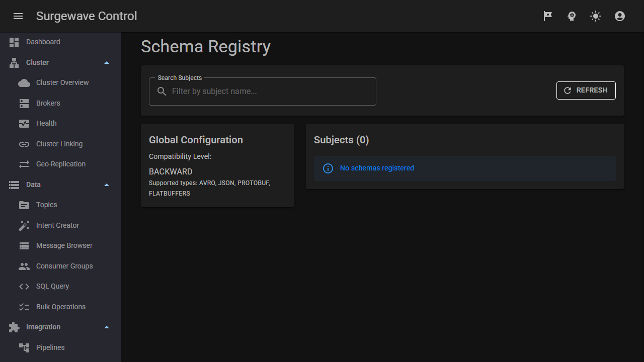Open Pipelines under Integration
The width and height of the screenshot is (644, 362).
click(x=60, y=347)
